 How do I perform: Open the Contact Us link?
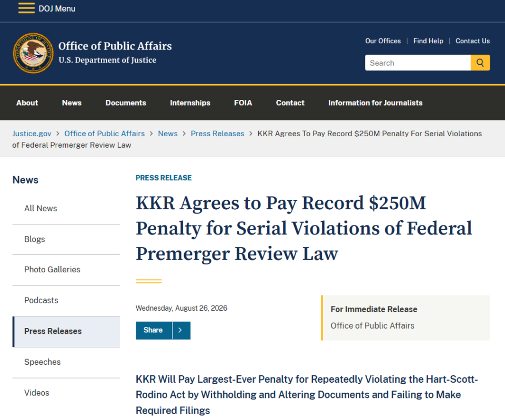[x=472, y=41]
